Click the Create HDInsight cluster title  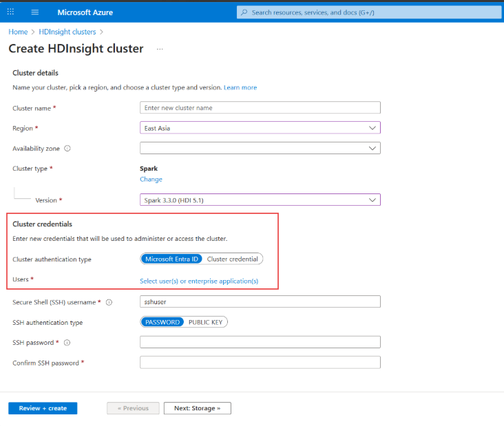point(76,48)
